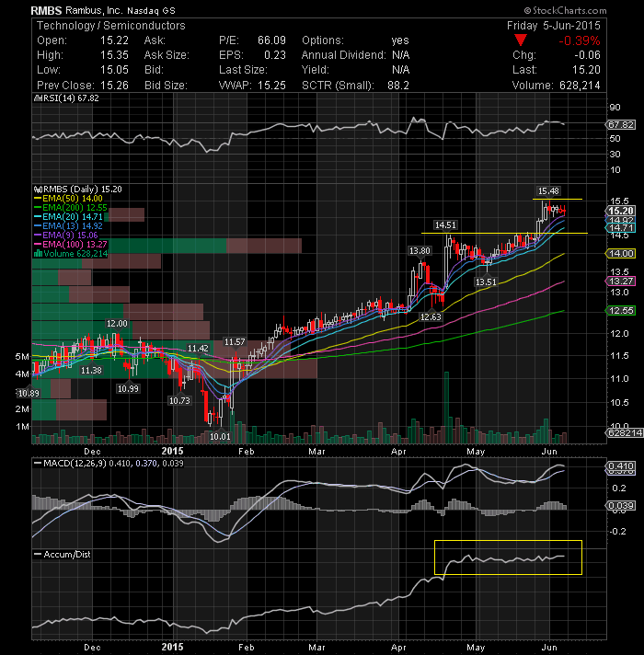Viewport: 644px width, 655px height.
Task: Click the EPS value 0.23
Action: (x=275, y=55)
